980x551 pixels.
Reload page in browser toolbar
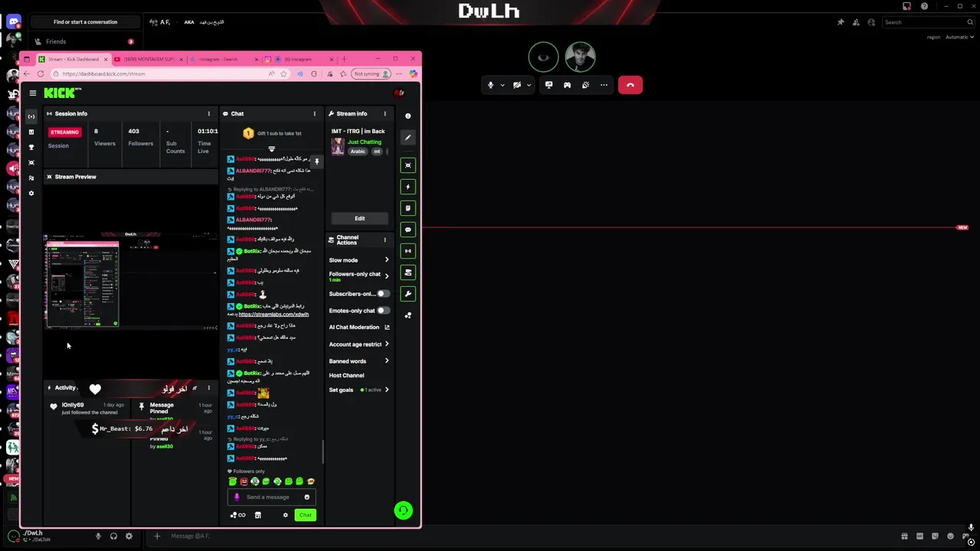[x=41, y=74]
